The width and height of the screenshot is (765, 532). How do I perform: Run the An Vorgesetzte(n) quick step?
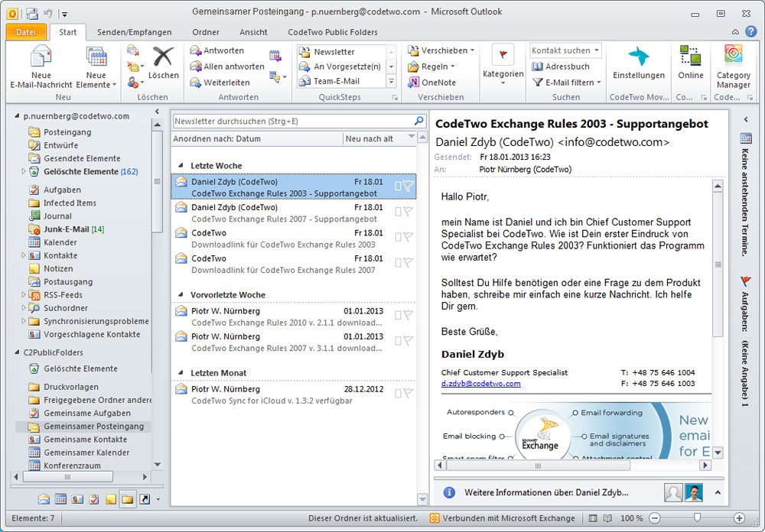340,66
